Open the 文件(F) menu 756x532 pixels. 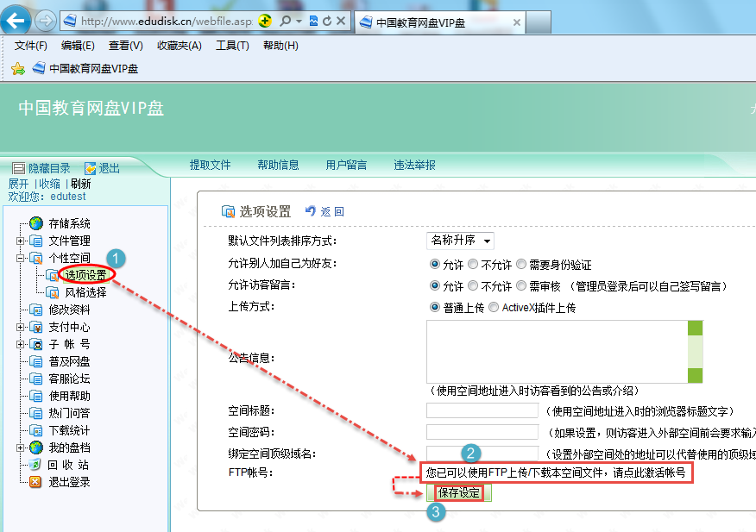(x=31, y=46)
